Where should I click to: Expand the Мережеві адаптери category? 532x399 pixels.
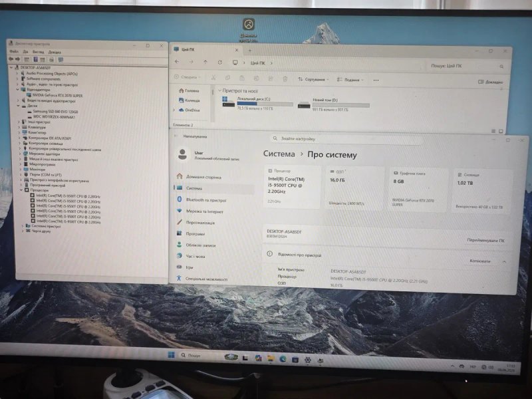coord(20,154)
